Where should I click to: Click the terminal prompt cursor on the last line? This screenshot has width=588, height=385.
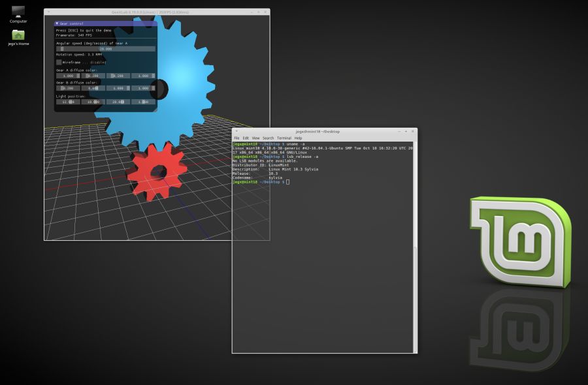pyautogui.click(x=287, y=182)
